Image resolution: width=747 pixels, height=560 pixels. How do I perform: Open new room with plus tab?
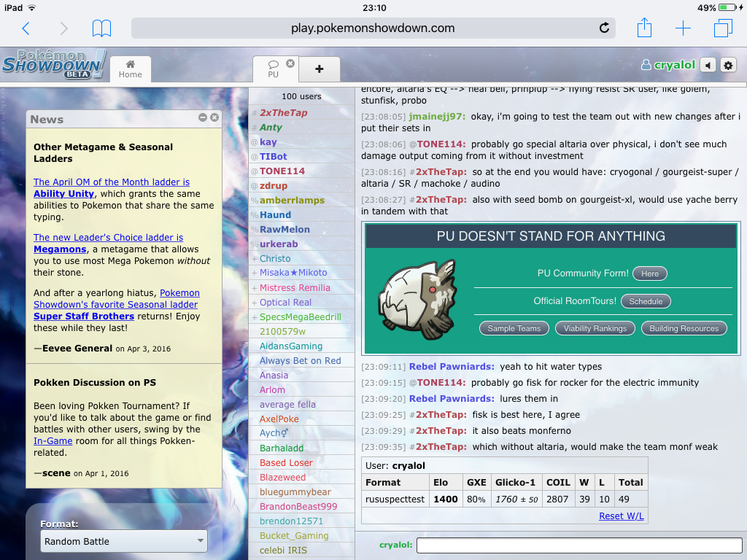pos(319,69)
